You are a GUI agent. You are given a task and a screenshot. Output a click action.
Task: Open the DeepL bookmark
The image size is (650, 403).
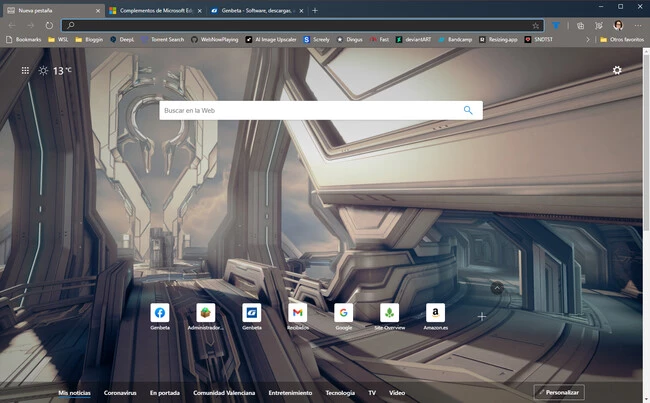pyautogui.click(x=120, y=39)
